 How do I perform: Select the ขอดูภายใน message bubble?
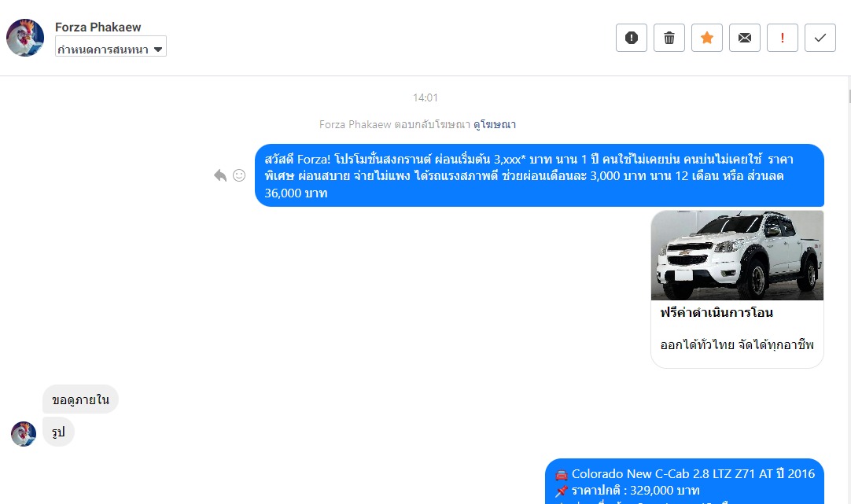point(80,400)
